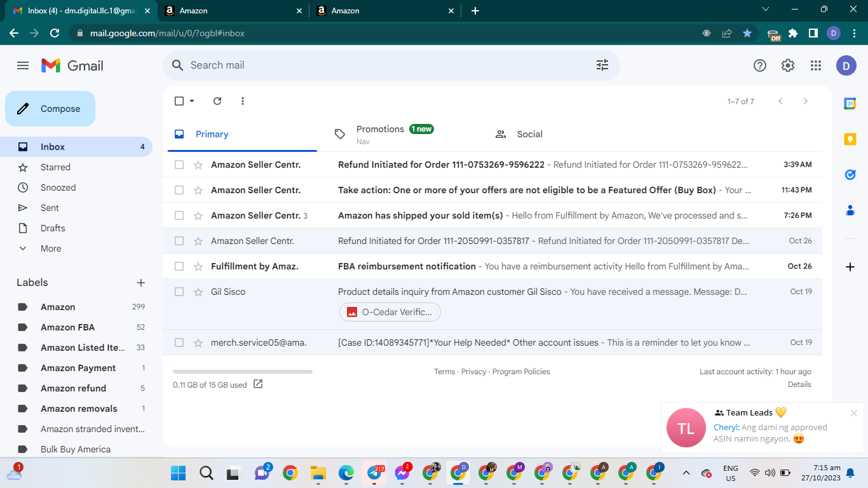The height and width of the screenshot is (488, 868).
Task: Open Chrome side panel icon
Action: click(x=813, y=33)
